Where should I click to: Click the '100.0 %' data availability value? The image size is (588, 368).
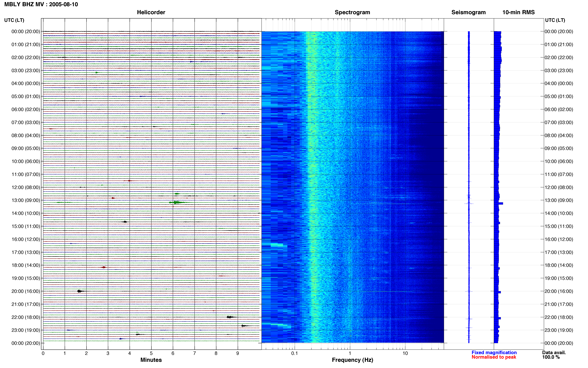[x=551, y=357]
